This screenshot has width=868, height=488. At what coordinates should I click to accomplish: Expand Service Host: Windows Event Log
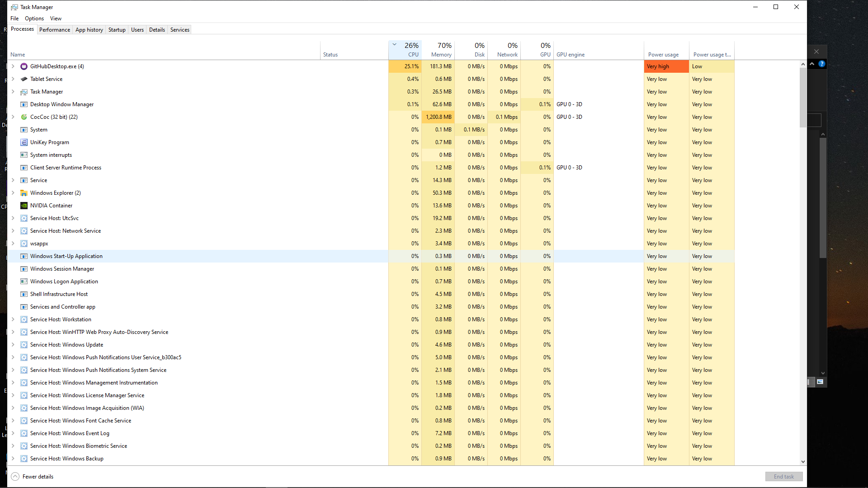(x=13, y=433)
